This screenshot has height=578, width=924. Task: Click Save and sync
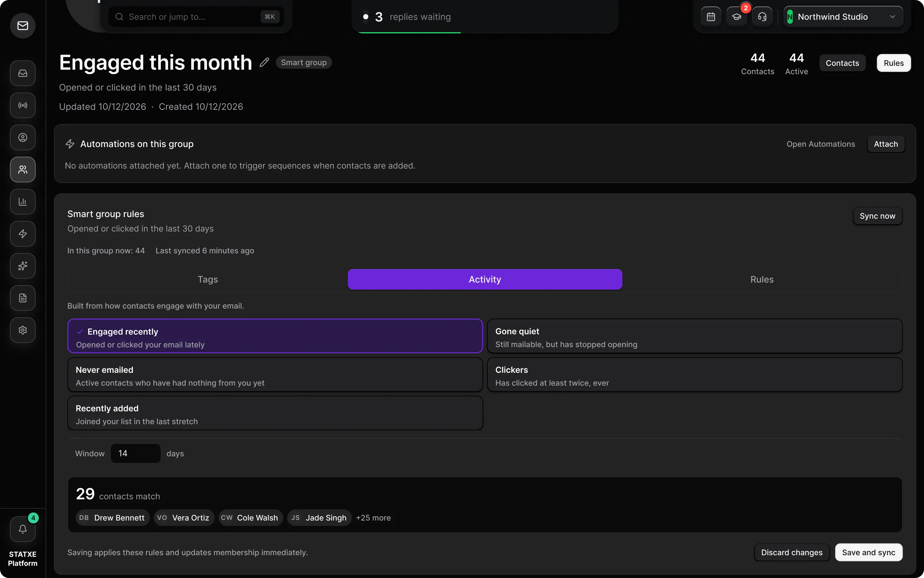tap(868, 552)
